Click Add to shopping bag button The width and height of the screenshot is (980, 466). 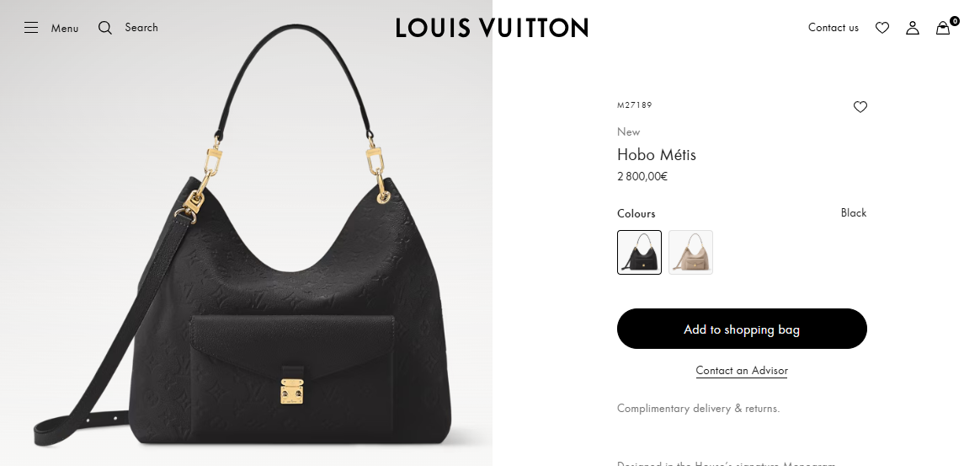coord(742,329)
